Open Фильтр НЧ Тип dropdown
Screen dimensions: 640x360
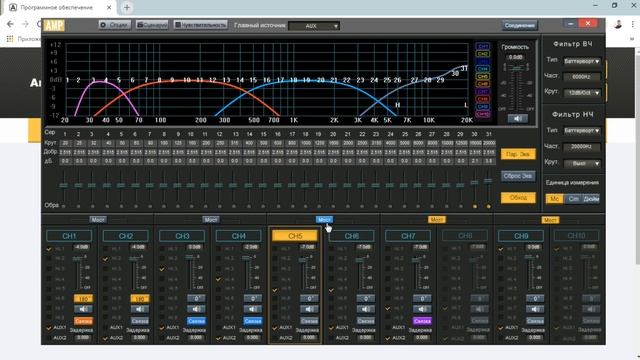(x=582, y=131)
